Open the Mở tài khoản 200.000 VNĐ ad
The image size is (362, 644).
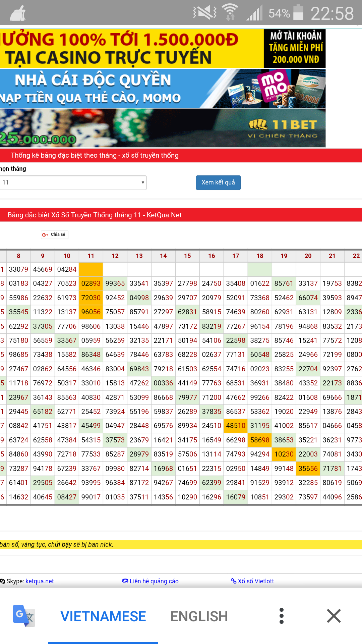(295, 49)
